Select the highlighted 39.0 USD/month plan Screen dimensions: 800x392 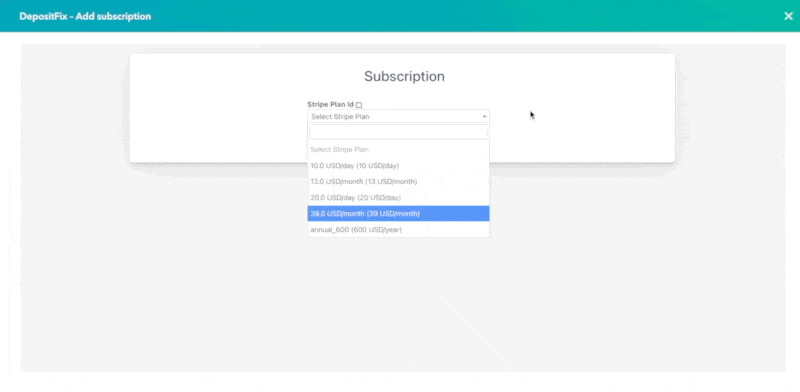398,213
